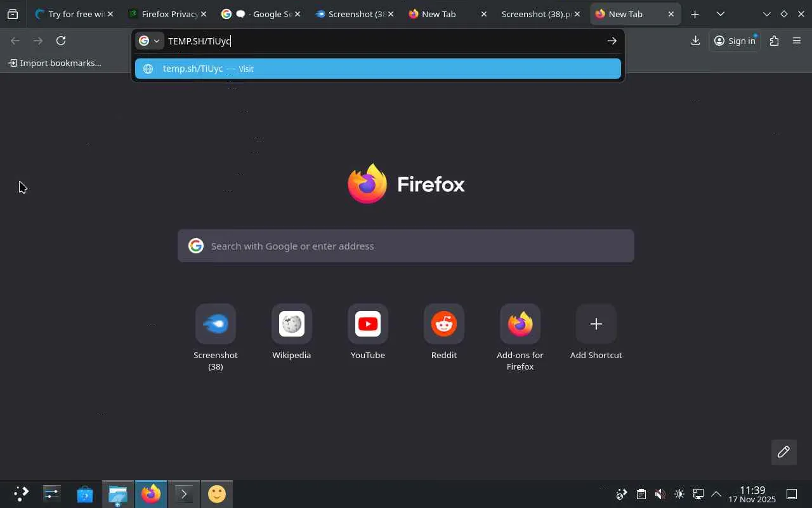Open the brightness tray icon

(x=679, y=494)
